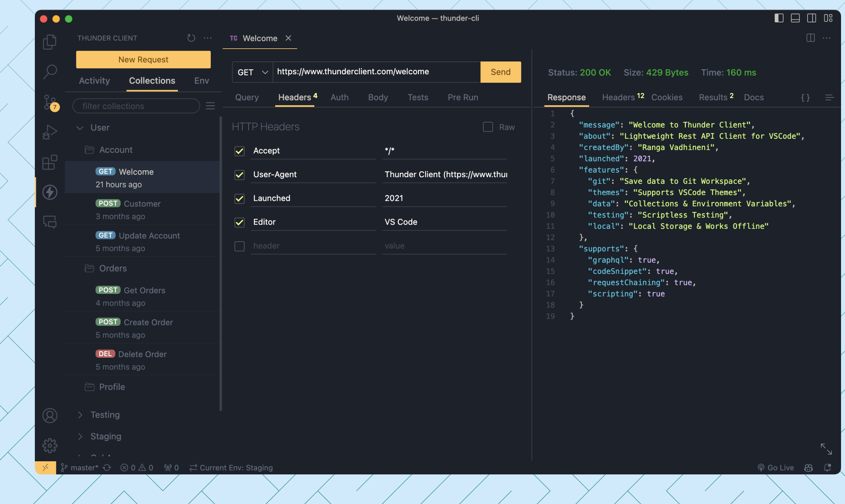Open the collections hamburger menu icon

click(x=210, y=106)
